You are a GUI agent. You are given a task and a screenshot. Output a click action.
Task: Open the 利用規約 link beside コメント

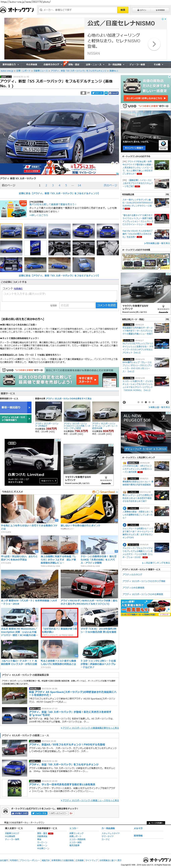coord(18,289)
